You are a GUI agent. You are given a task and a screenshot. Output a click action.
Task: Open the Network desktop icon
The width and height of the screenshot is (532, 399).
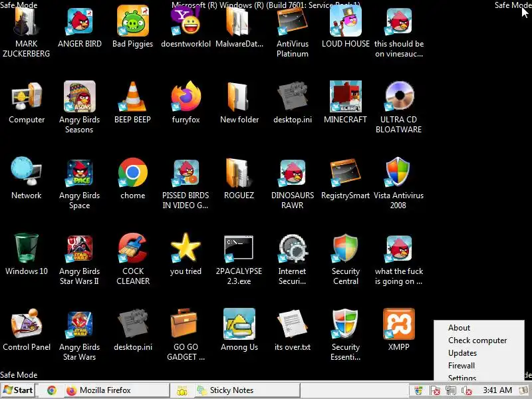(x=27, y=172)
